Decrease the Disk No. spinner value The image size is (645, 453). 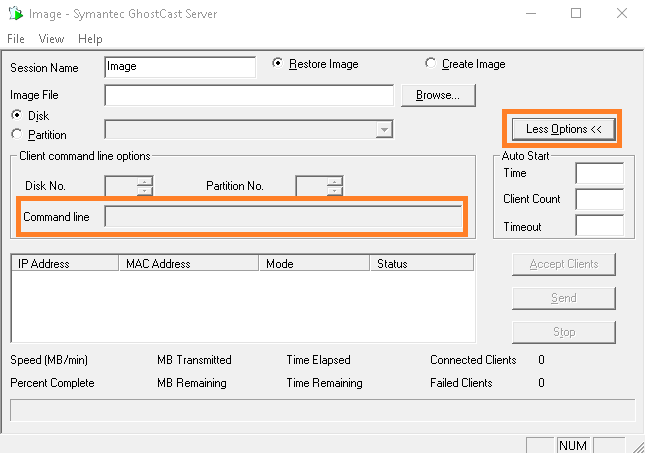(x=145, y=190)
